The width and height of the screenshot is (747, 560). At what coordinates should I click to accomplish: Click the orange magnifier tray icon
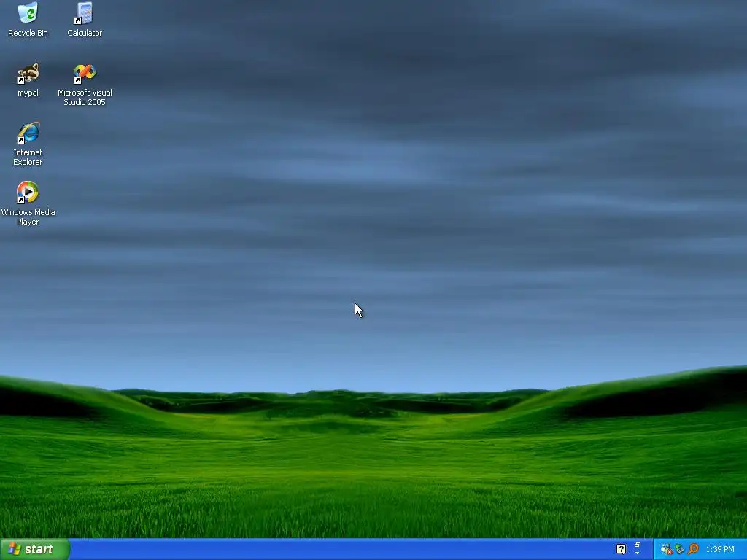click(693, 549)
